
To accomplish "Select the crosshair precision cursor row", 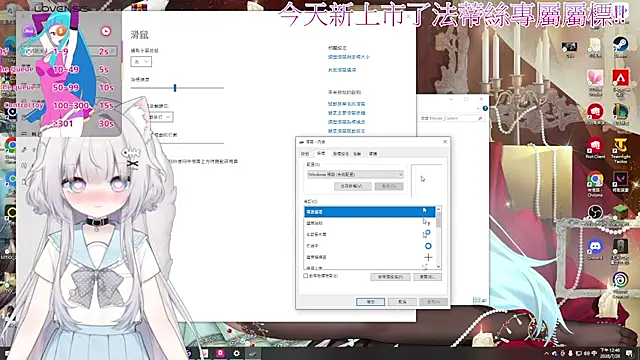I will point(369,257).
